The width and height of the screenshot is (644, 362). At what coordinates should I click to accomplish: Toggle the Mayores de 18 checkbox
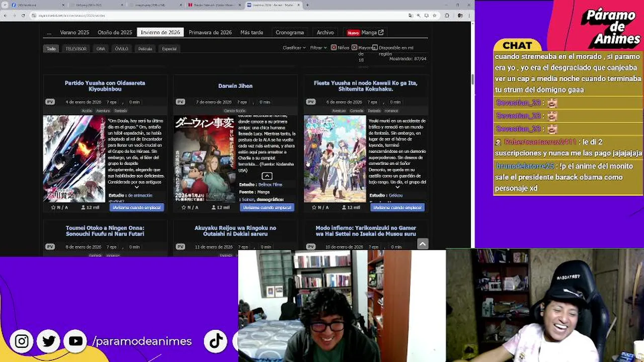pos(354,48)
